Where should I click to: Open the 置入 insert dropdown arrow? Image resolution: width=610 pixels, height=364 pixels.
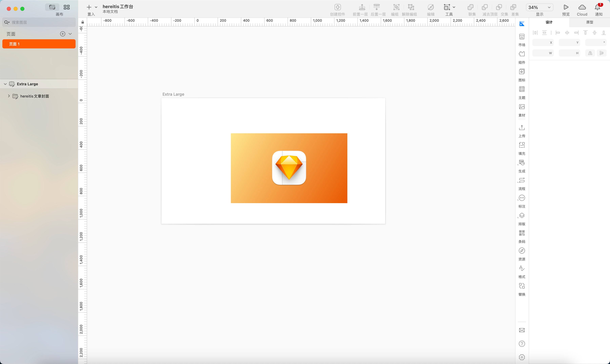(96, 7)
